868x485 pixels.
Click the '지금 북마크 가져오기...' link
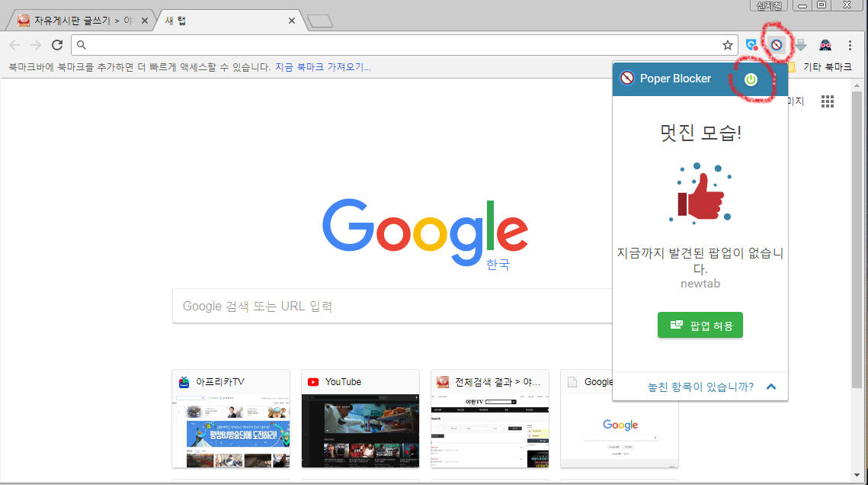point(322,67)
